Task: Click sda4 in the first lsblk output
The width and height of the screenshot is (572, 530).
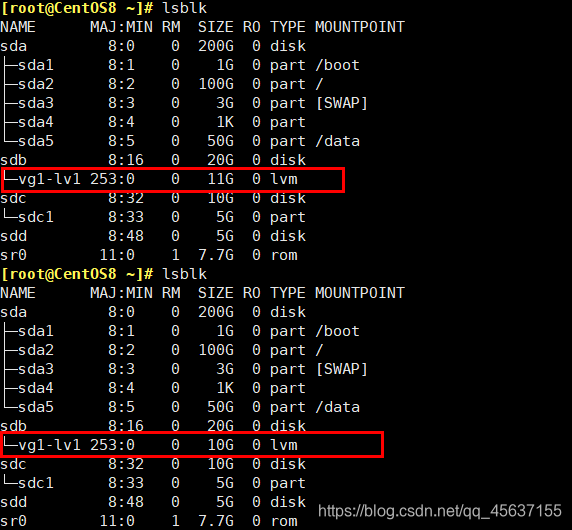Action: pyautogui.click(x=36, y=122)
